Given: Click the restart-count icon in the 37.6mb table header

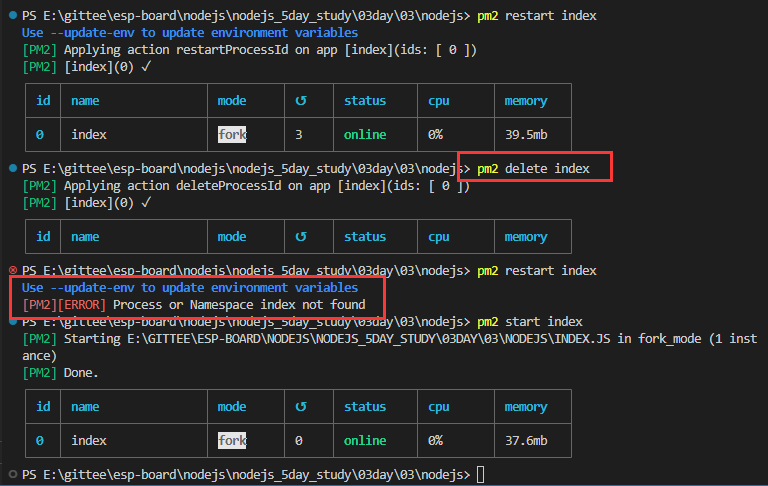Looking at the screenshot, I should [302, 407].
